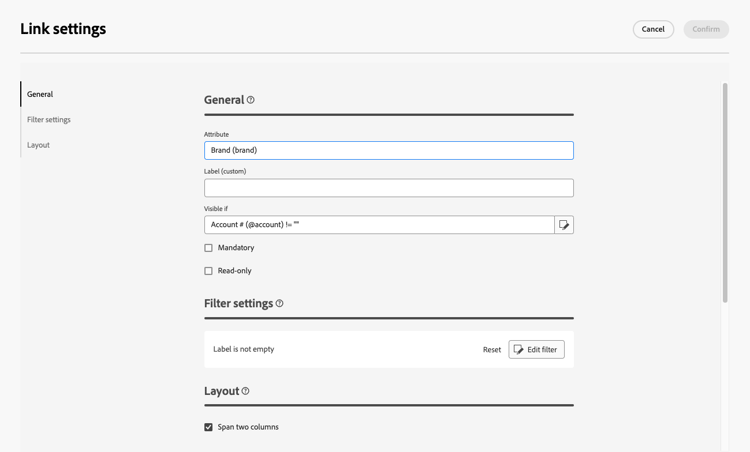
Task: Click the vertical scrollbar on the right
Action: click(725, 190)
